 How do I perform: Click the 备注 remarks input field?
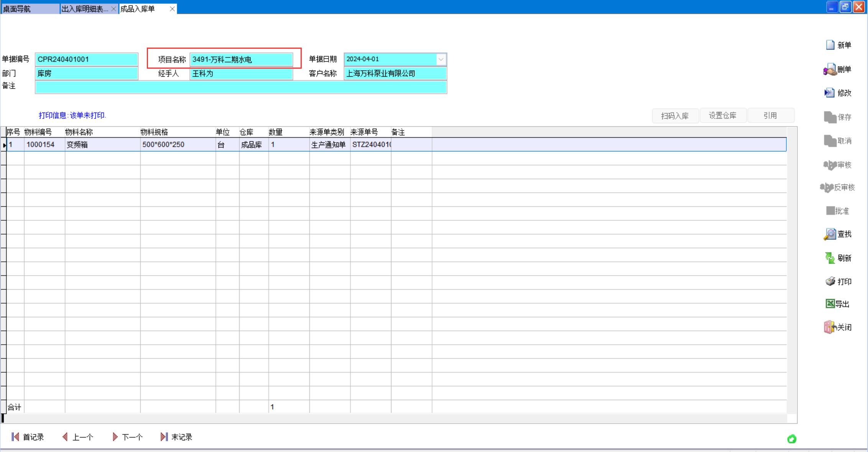point(241,87)
